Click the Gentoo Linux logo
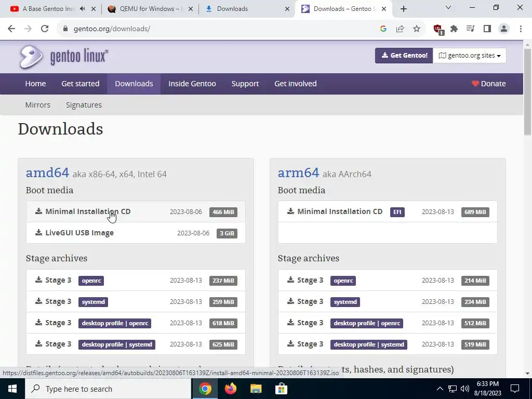 point(64,57)
